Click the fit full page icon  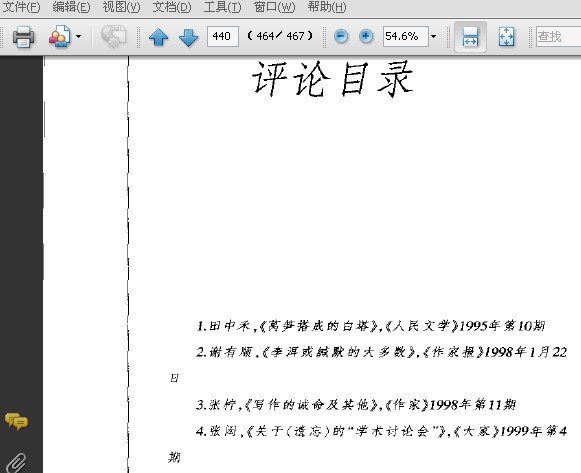point(506,36)
